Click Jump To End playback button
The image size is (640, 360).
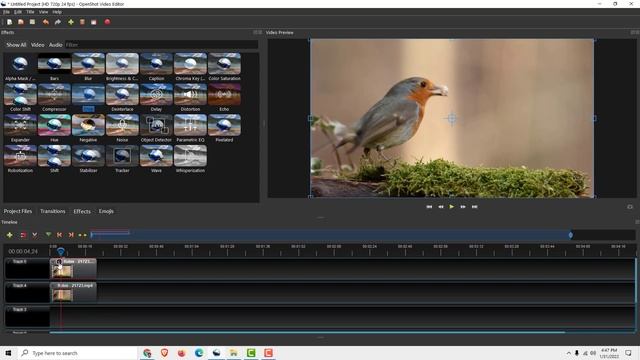pyautogui.click(x=474, y=207)
